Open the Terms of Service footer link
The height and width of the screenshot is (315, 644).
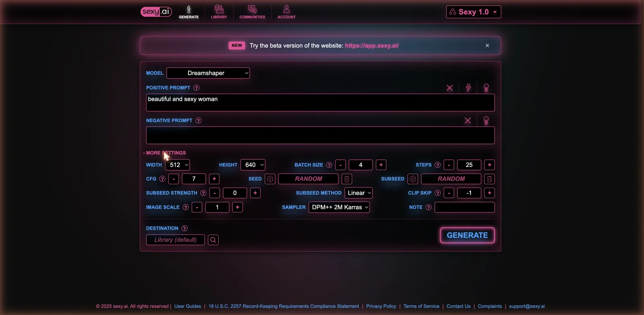coord(421,306)
